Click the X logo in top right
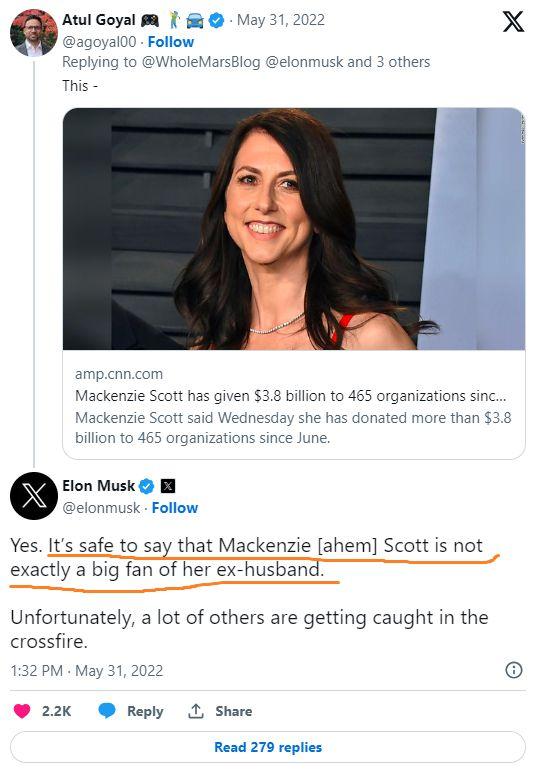The height and width of the screenshot is (773, 538). pos(513,22)
